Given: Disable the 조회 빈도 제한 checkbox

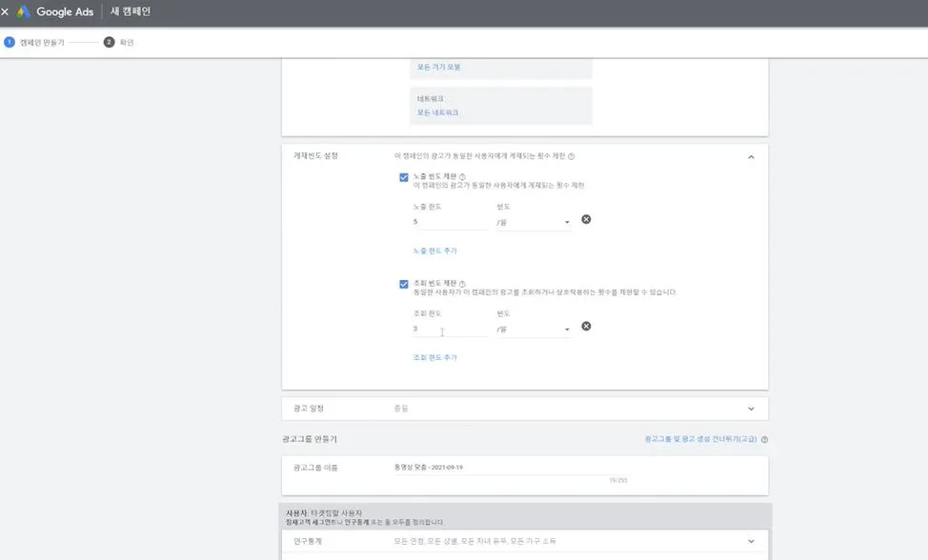Looking at the screenshot, I should click(401, 283).
